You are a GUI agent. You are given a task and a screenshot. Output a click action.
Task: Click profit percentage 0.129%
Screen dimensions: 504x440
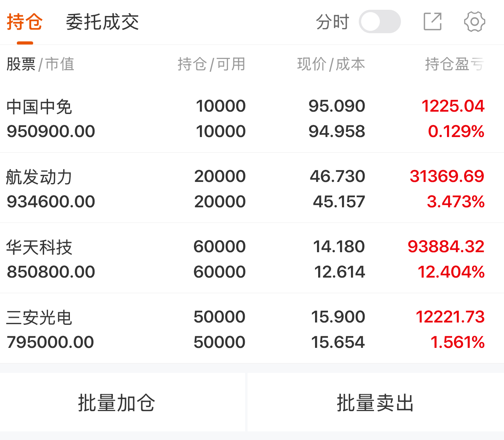[456, 131]
